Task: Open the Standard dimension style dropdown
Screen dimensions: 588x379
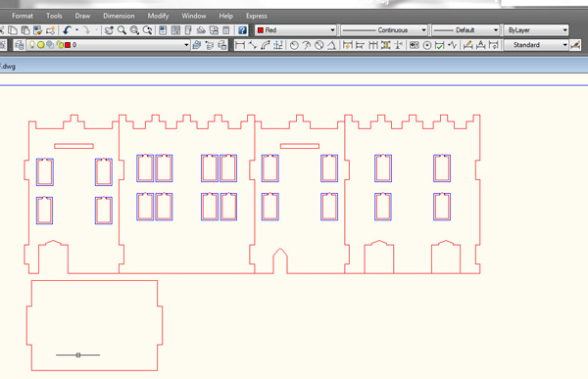Action: coord(535,45)
